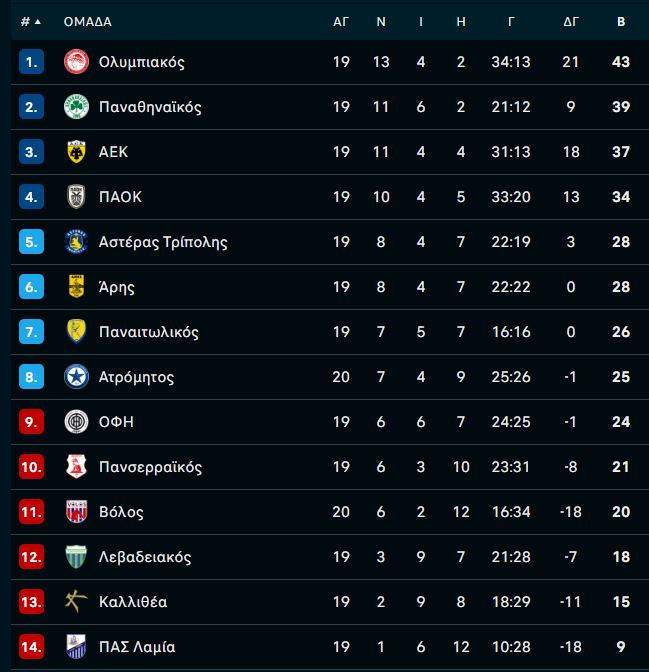Click the Αστέρας Τρίπολης crest
This screenshot has width=649, height=672.
point(76,242)
